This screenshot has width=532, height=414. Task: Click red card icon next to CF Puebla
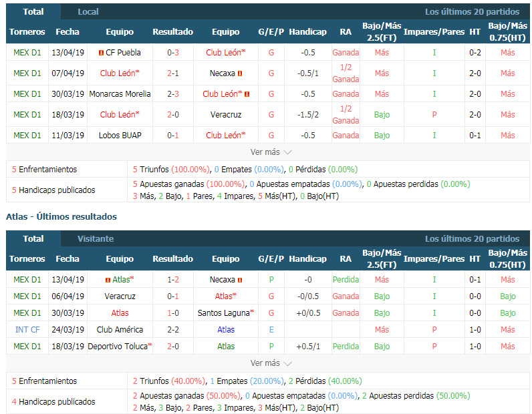point(101,53)
